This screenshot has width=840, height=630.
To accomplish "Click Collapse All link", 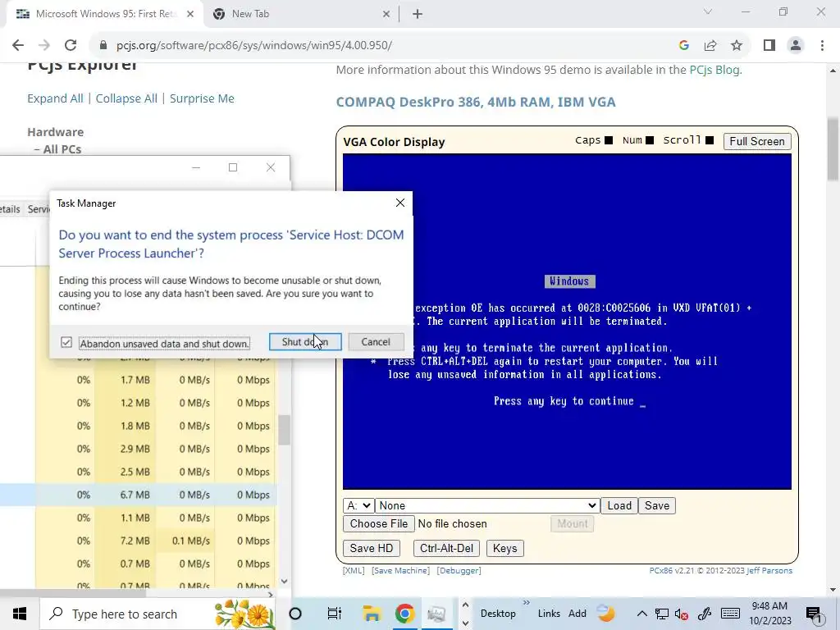I will [x=126, y=98].
